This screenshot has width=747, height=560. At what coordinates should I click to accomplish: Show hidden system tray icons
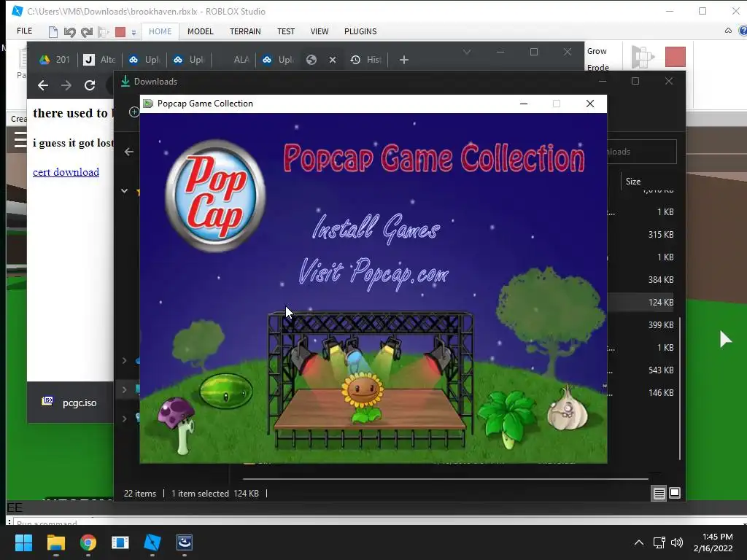639,542
